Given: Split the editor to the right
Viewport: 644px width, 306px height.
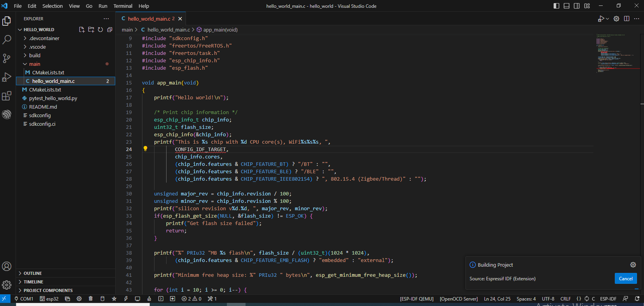Looking at the screenshot, I should (626, 19).
